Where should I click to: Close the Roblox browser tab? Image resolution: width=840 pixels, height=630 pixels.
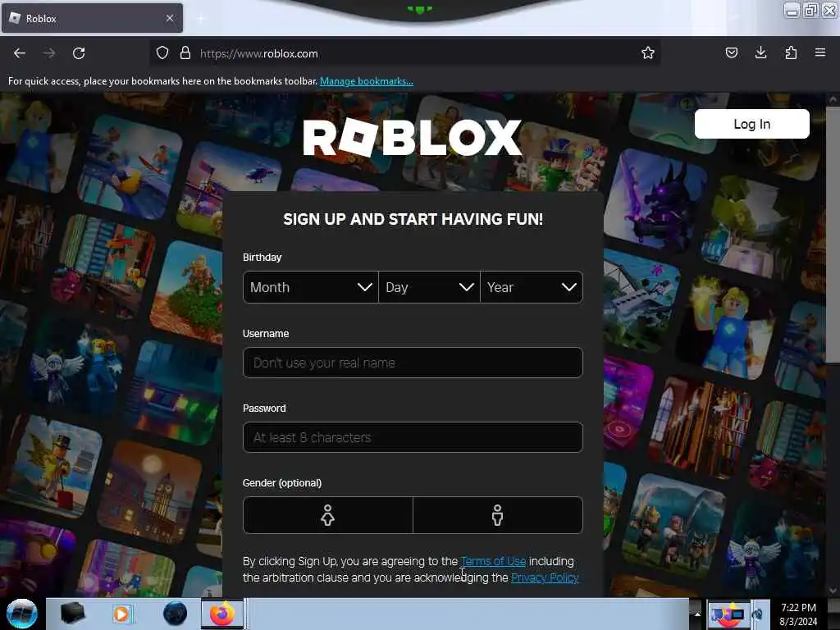(169, 18)
